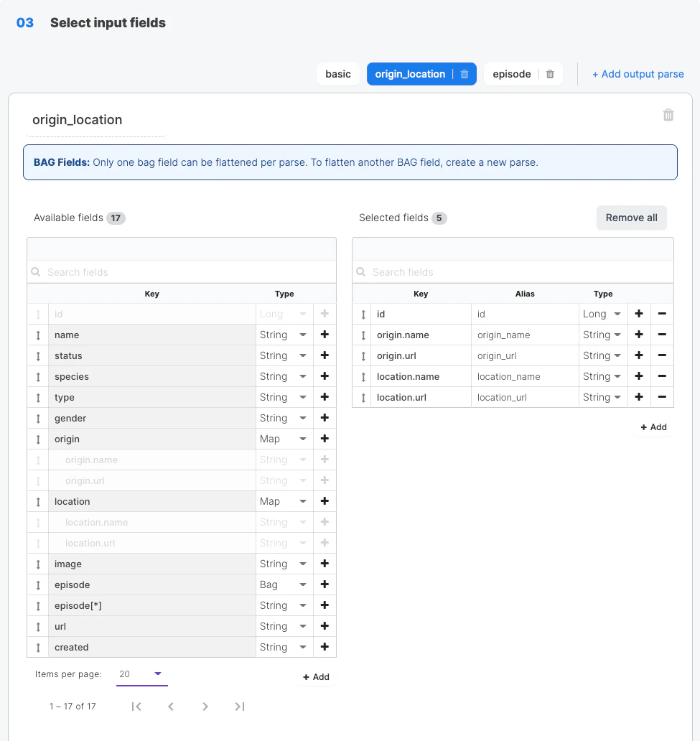Remove selected origin.name with minus icon
This screenshot has width=700, height=741.
tap(662, 335)
